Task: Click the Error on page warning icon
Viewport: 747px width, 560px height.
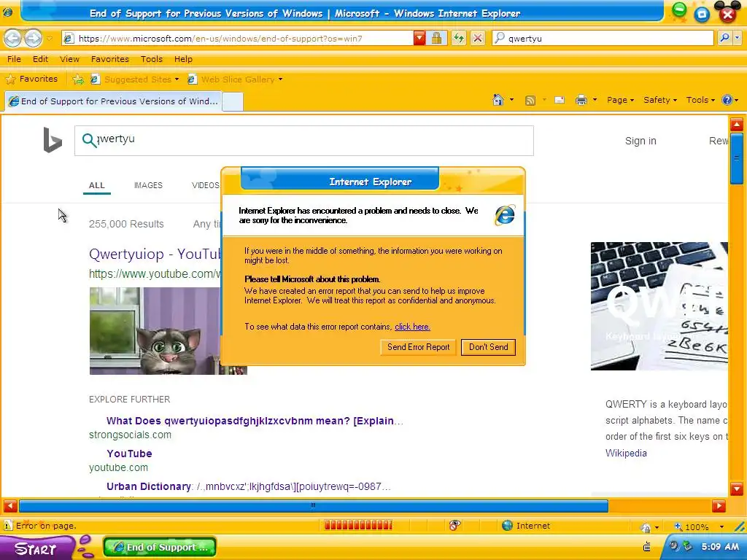Action: (x=7, y=526)
